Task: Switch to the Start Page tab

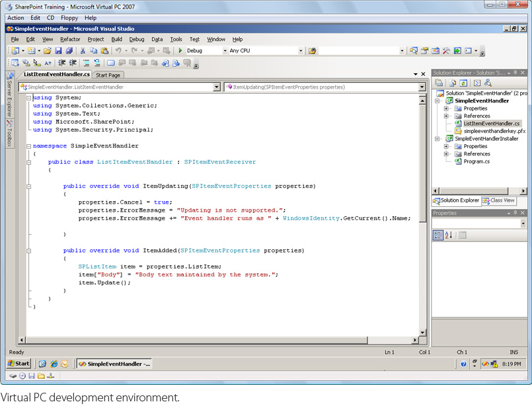Action: coord(108,75)
